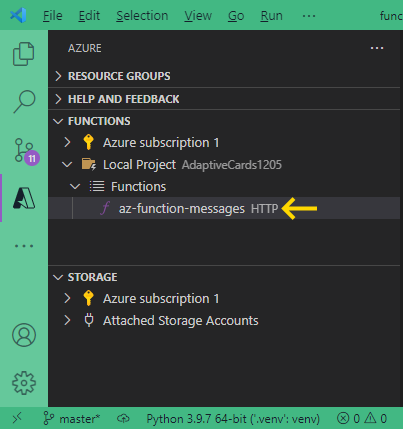This screenshot has width=403, height=429.
Task: Open the Manage gear icon
Action: pos(24,383)
